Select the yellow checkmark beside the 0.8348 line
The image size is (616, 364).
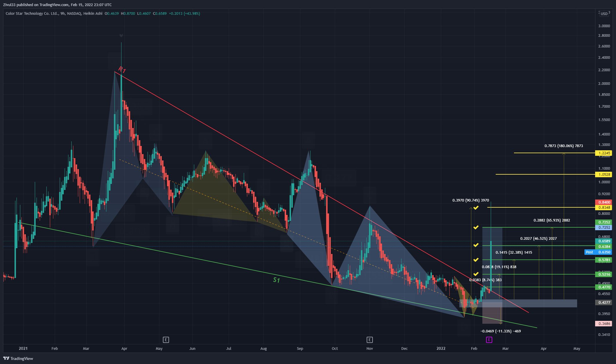(x=476, y=208)
